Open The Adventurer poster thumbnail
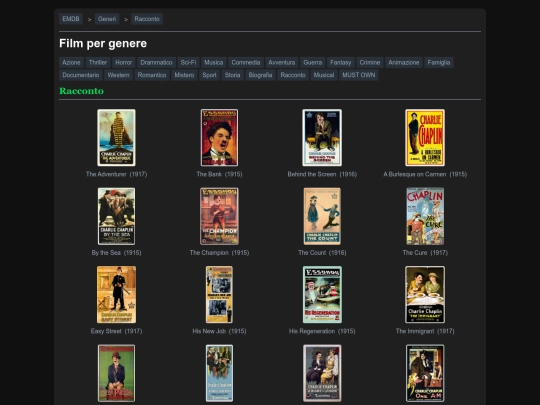540x405 pixels. [x=116, y=138]
